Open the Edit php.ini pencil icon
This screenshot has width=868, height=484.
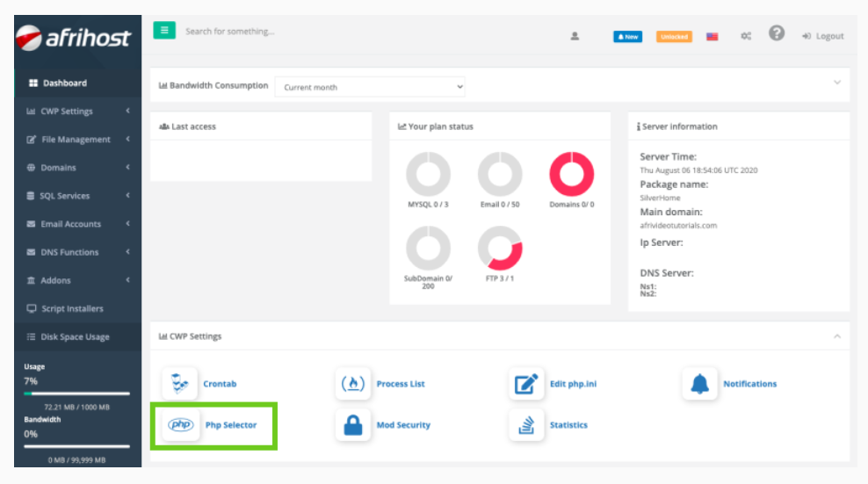tap(526, 384)
